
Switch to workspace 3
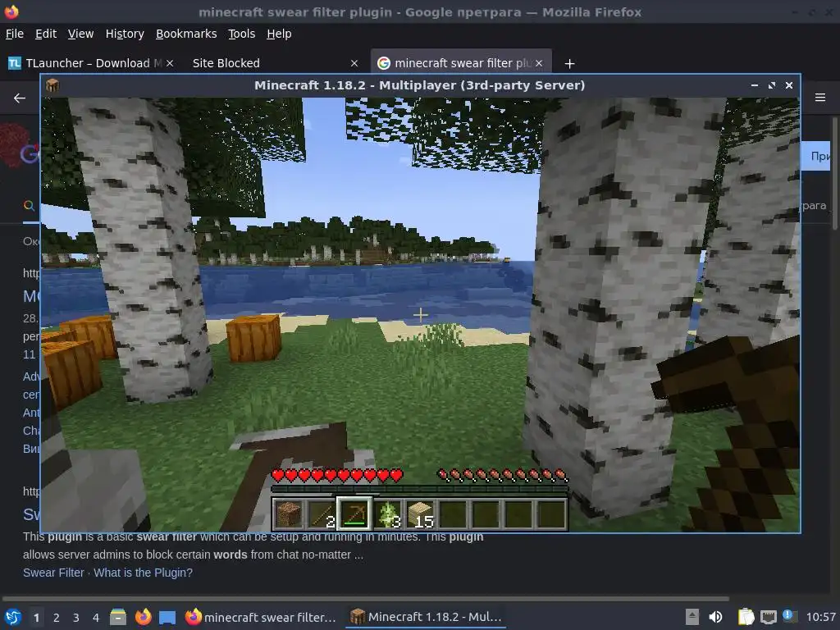[76, 618]
